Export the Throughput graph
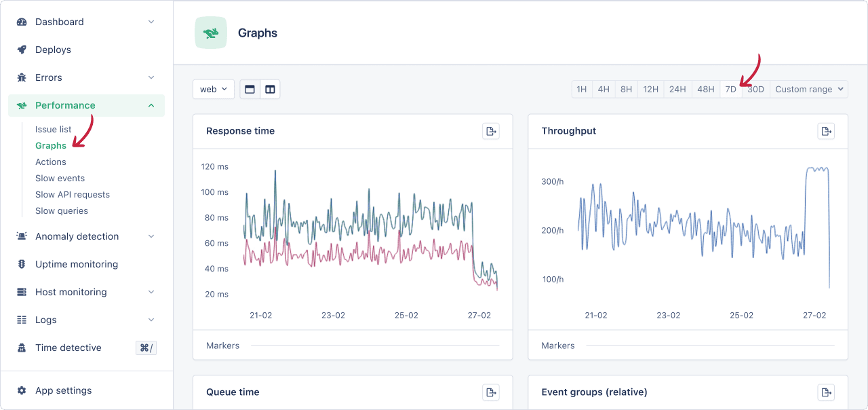This screenshot has height=410, width=868. (826, 131)
